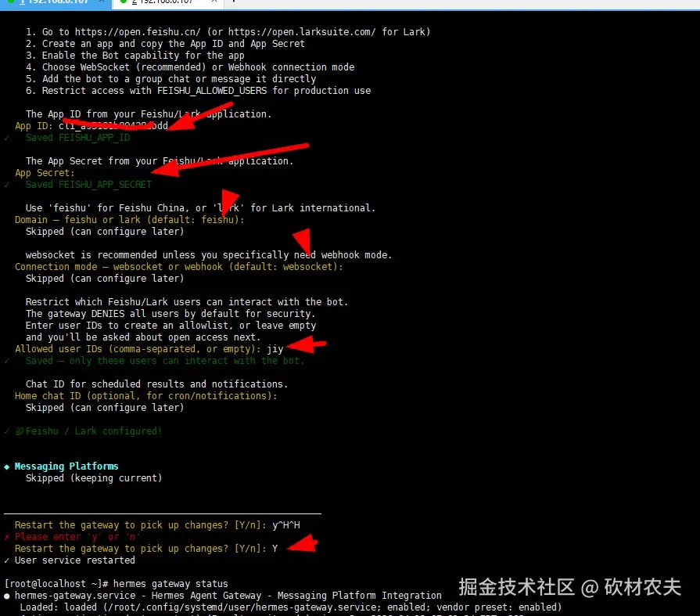Click the 'websocket is recommended unless' hint line
The width and height of the screenshot is (700, 616).
(x=209, y=255)
